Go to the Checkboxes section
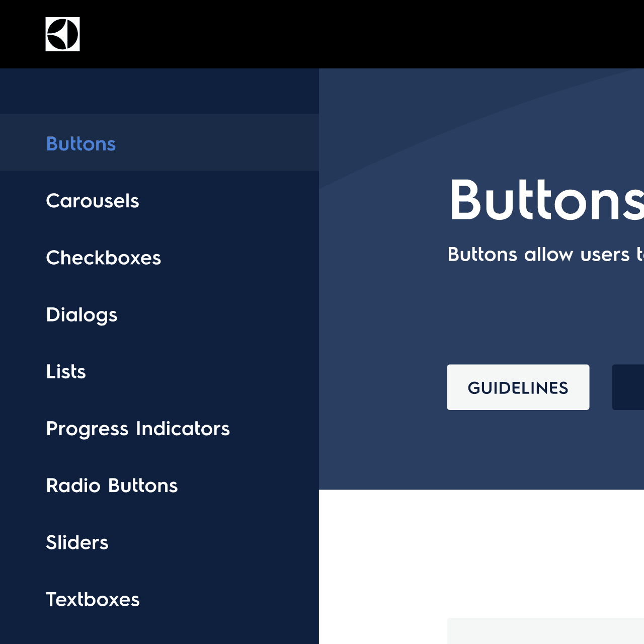Image resolution: width=644 pixels, height=644 pixels. tap(103, 258)
